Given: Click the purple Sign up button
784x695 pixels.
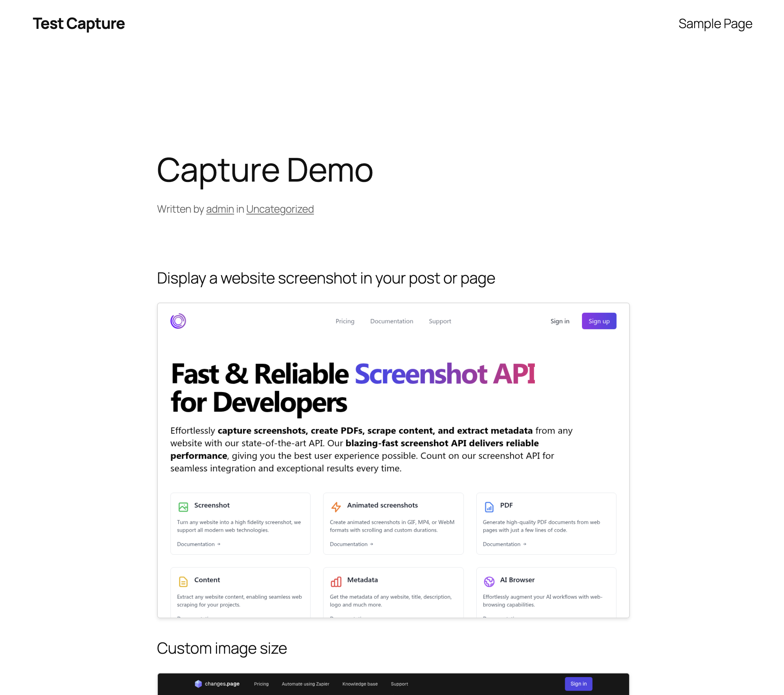Looking at the screenshot, I should pyautogui.click(x=599, y=321).
